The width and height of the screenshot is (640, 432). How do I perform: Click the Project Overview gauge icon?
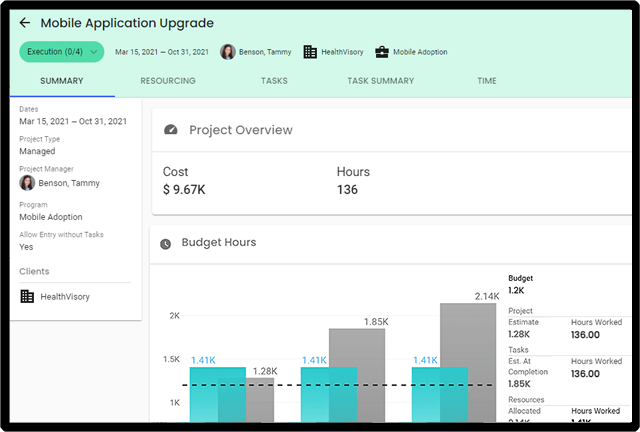171,130
